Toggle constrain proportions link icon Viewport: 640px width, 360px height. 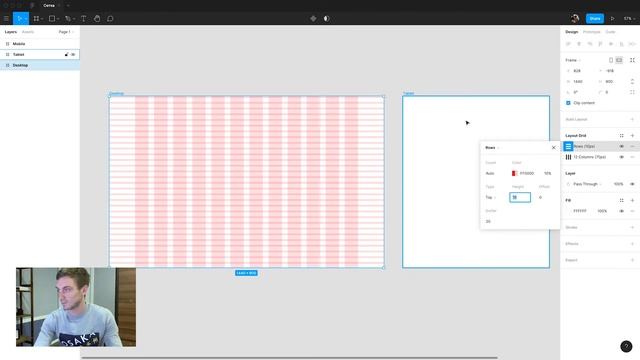632,82
